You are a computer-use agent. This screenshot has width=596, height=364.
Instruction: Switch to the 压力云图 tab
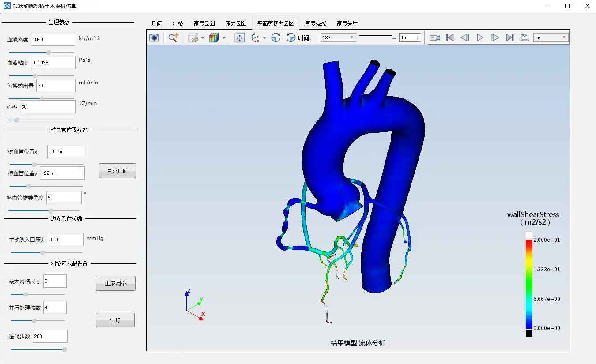pyautogui.click(x=236, y=23)
